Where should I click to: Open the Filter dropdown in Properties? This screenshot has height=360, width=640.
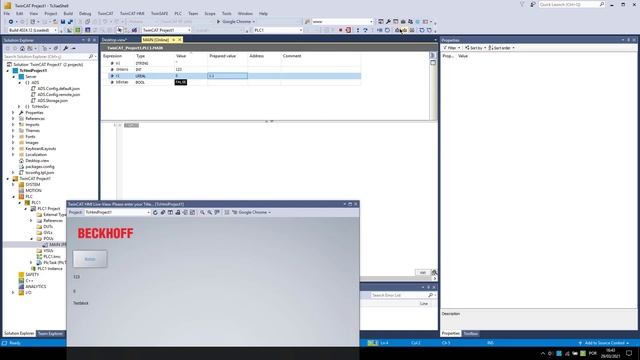tap(451, 48)
